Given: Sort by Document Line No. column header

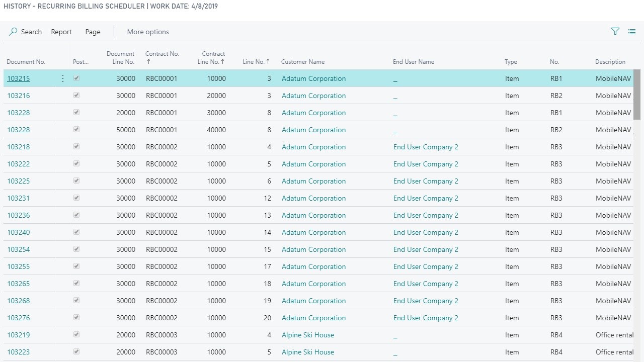Looking at the screenshot, I should coord(120,58).
